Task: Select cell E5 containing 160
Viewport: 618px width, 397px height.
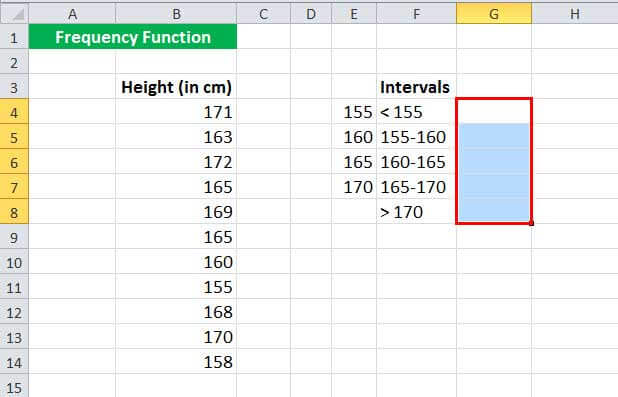Action: tap(354, 137)
